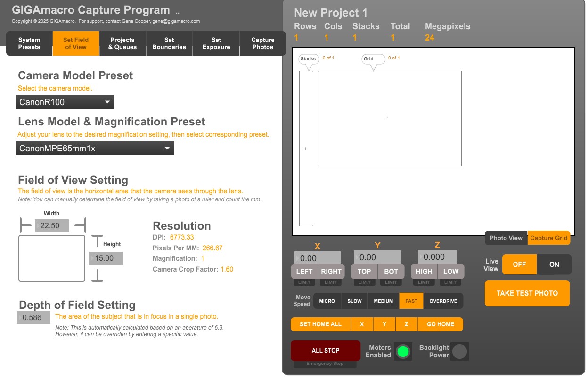Expand the CanonMPE65mm1x lens preset dropdown
Screen dimensions: 588x381
click(95, 149)
